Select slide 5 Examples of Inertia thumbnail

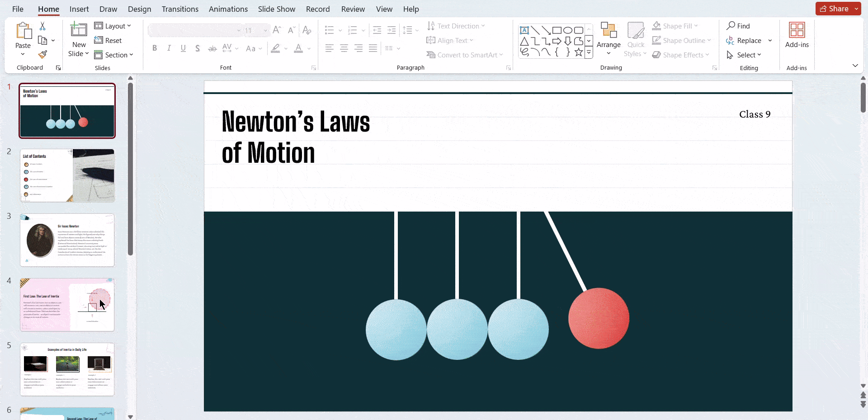pyautogui.click(x=67, y=369)
